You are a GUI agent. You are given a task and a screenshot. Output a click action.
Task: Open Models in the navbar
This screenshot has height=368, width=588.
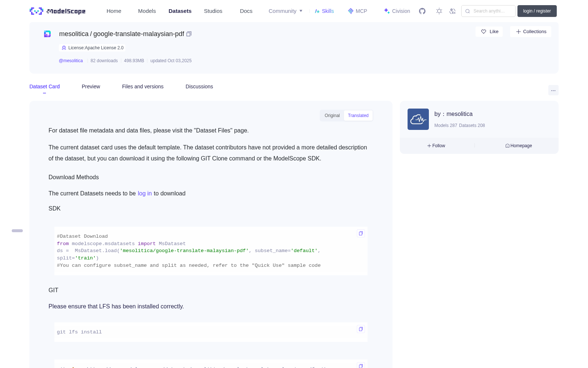(x=147, y=11)
